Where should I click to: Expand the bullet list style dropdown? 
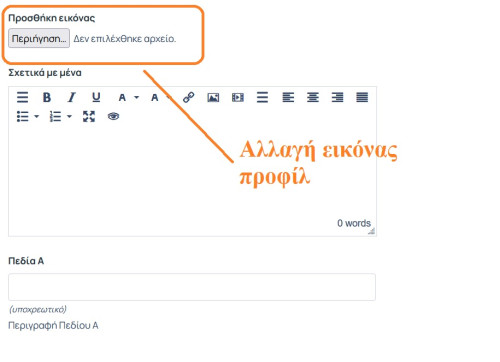[x=37, y=117]
